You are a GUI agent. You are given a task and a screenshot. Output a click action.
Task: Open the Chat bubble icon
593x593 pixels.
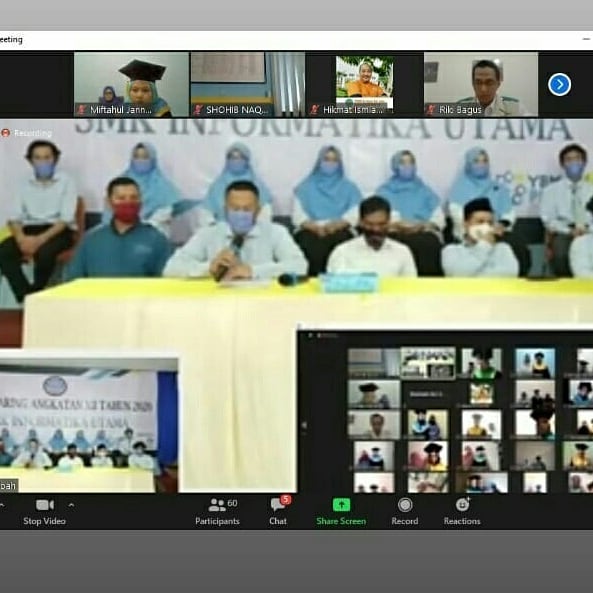tap(278, 505)
